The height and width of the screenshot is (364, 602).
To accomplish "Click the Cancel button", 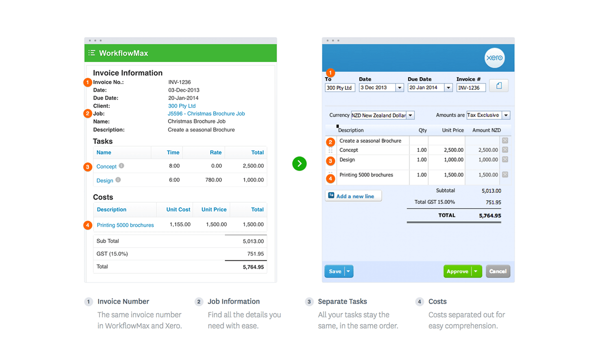I will point(498,271).
